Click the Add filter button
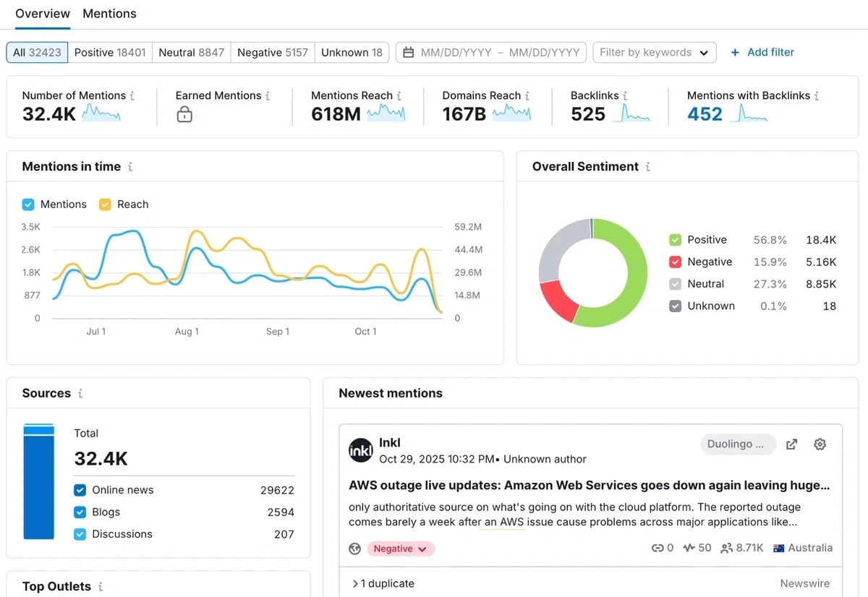 (762, 53)
